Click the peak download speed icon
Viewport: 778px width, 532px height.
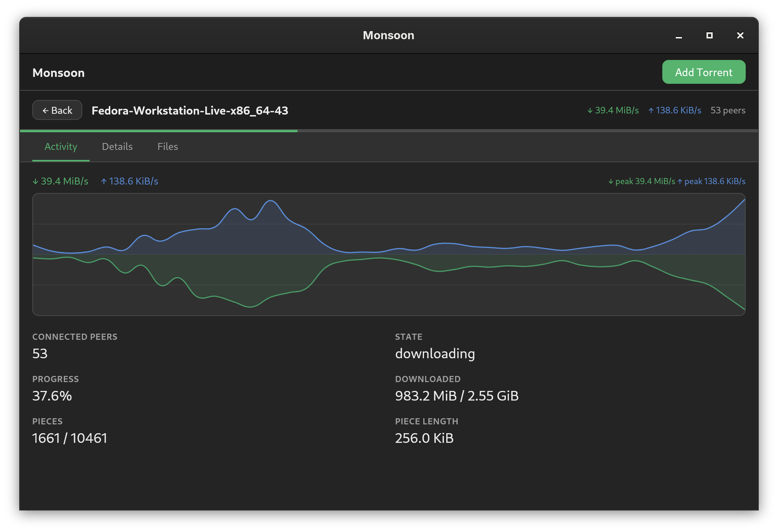[x=610, y=181]
